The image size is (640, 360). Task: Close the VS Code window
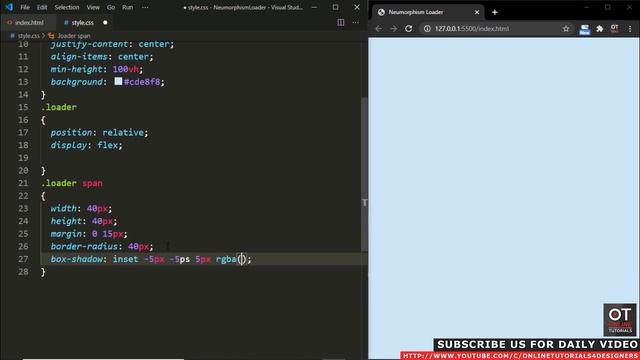pyautogui.click(x=357, y=7)
